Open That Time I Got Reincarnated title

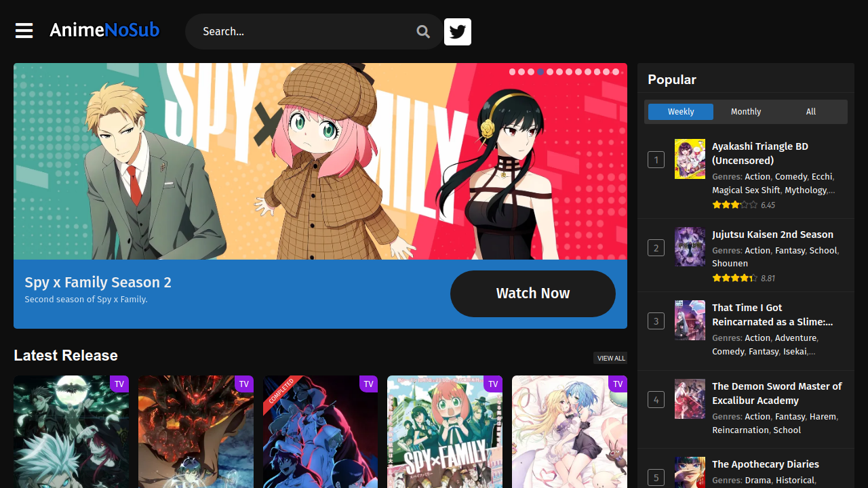[772, 314]
